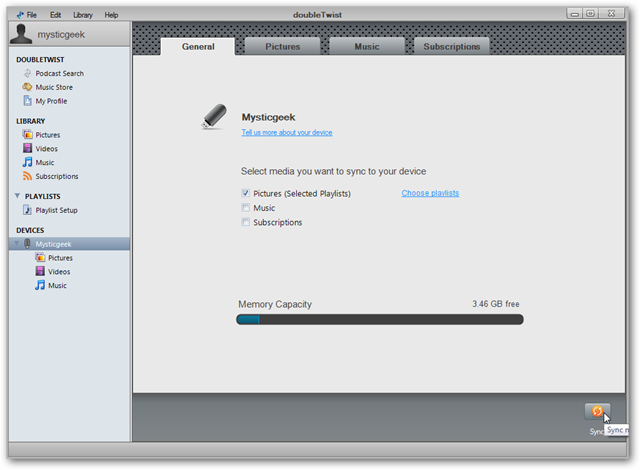Open the Library menu

click(83, 15)
